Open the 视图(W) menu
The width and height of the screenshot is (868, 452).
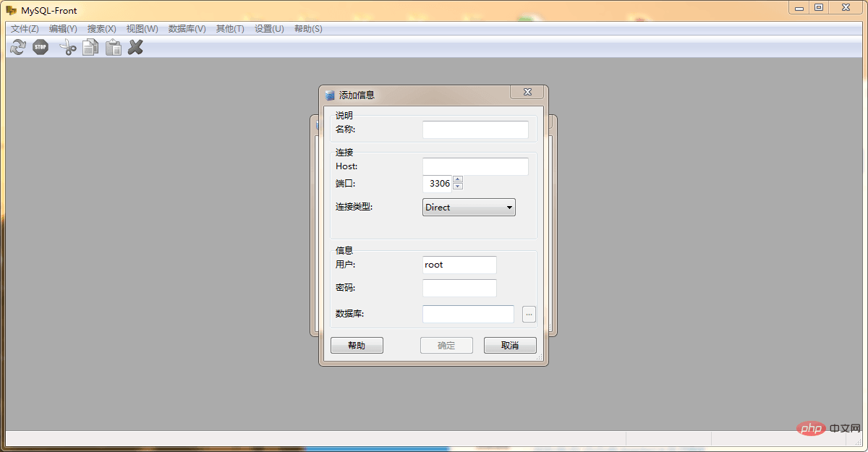(x=142, y=29)
